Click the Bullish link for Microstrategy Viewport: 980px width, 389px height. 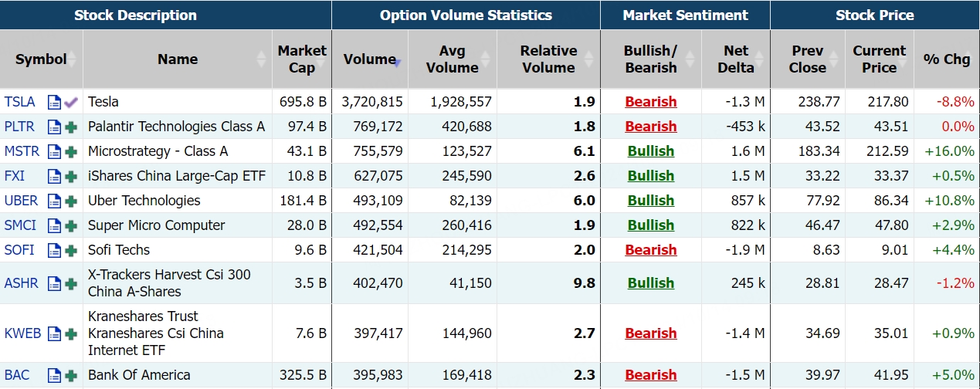click(x=650, y=151)
